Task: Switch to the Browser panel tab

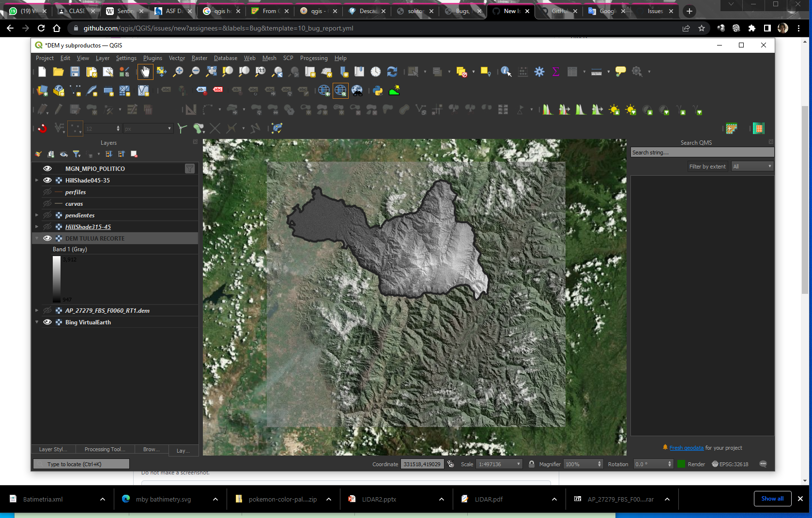Action: point(151,449)
